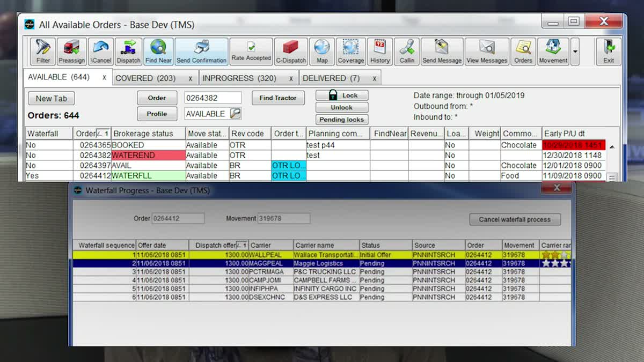644x362 pixels.
Task: Click edit icon beside AVAILABLE profile field
Action: [235, 114]
